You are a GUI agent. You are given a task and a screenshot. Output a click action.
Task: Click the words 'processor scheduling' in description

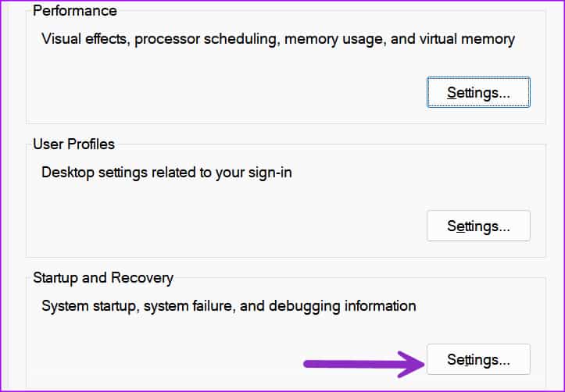pos(206,39)
